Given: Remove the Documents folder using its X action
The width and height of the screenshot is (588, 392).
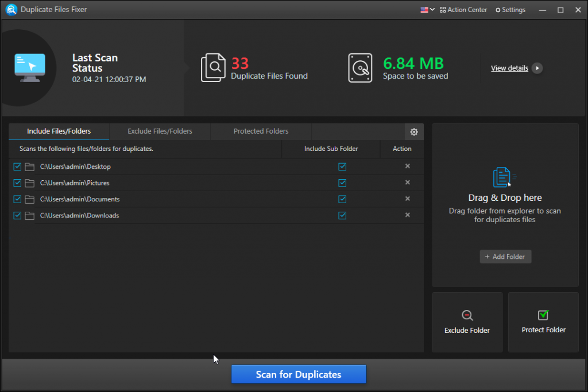Looking at the screenshot, I should click(x=407, y=199).
